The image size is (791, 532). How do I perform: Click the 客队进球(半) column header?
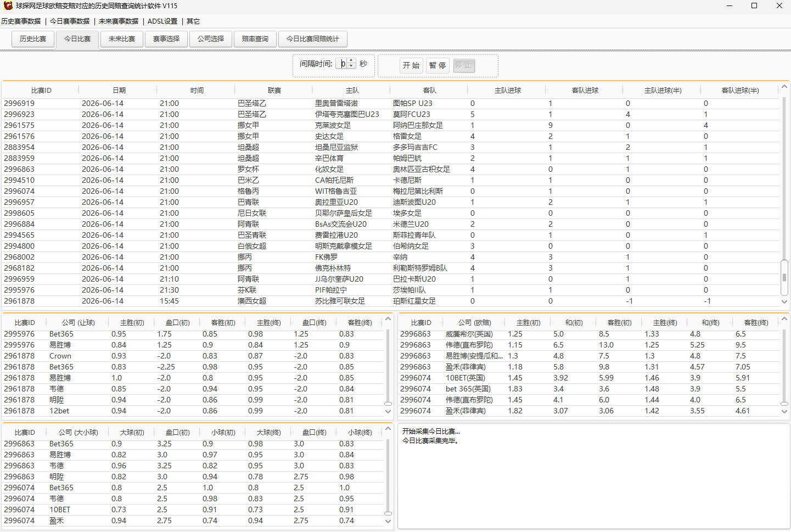tap(740, 91)
